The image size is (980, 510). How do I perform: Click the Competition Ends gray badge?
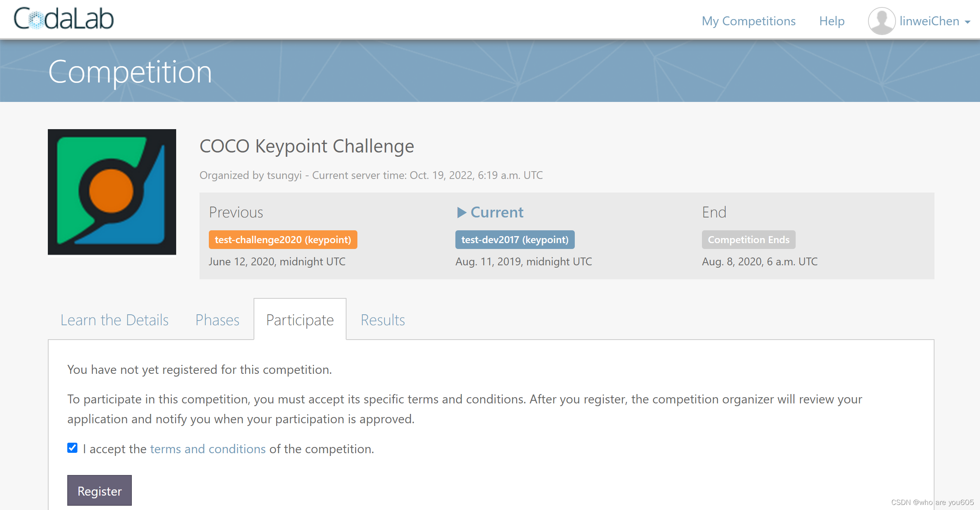click(749, 240)
